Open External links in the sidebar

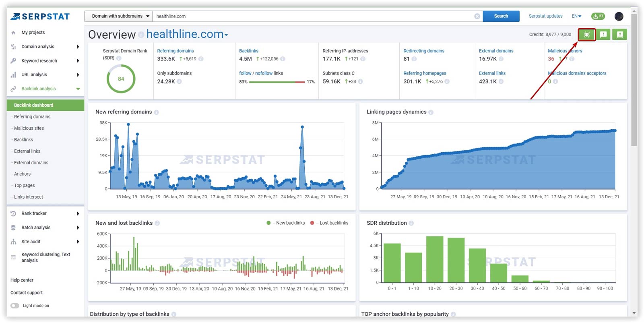click(27, 151)
